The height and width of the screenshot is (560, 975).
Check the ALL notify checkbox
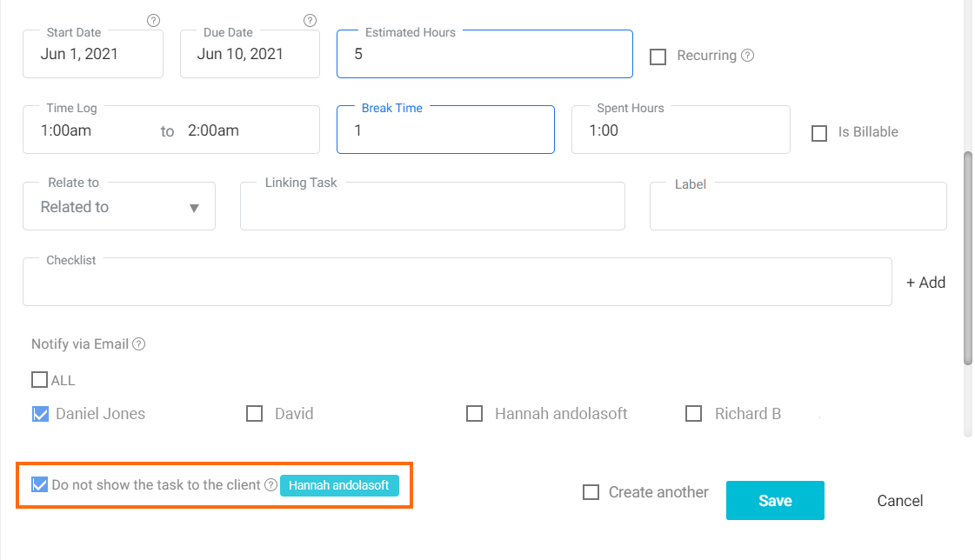coord(39,380)
